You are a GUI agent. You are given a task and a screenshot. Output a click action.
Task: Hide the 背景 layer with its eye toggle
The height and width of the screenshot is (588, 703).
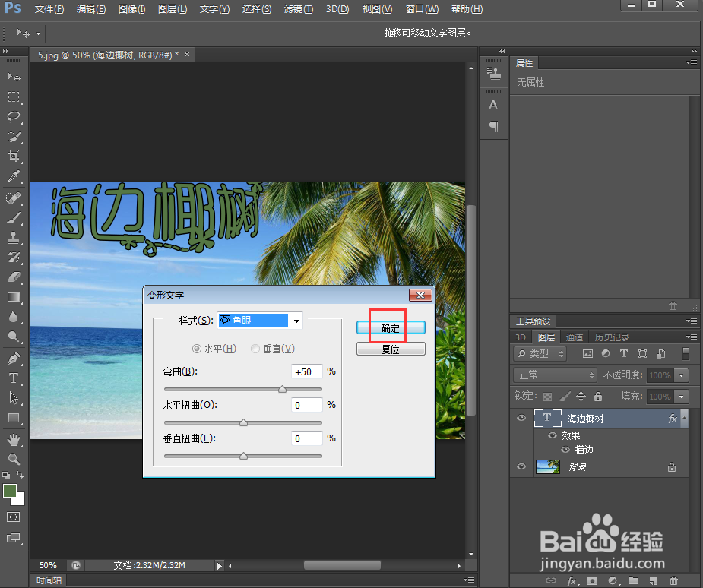pos(521,467)
